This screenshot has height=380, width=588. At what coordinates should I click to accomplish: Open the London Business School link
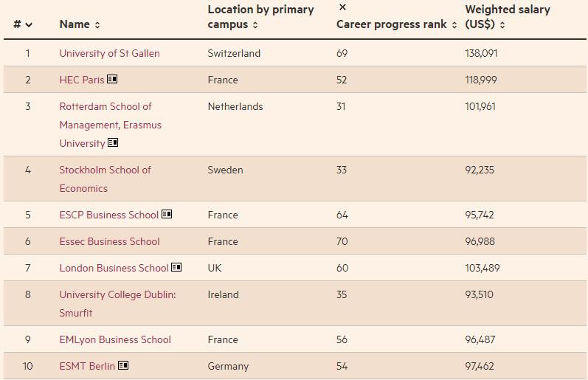[114, 268]
